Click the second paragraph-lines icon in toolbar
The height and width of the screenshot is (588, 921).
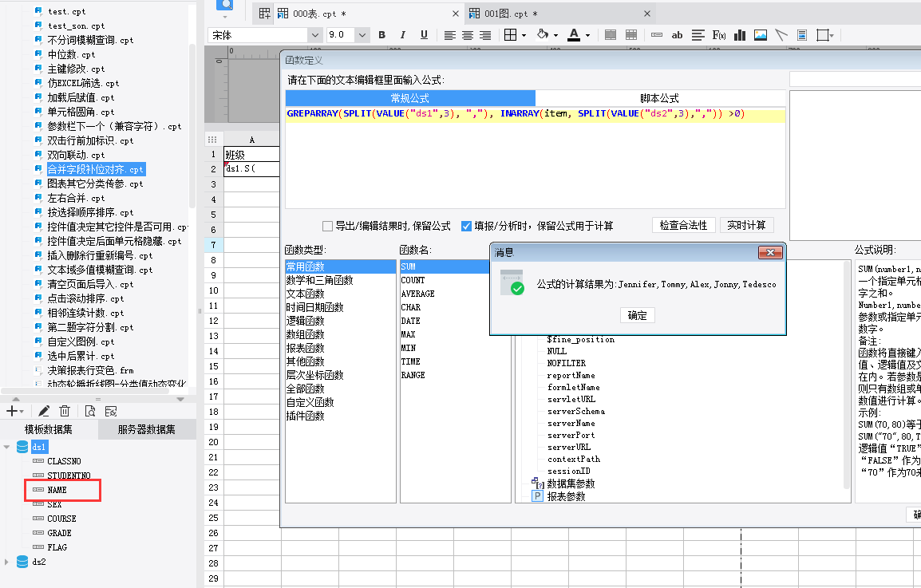coord(698,35)
